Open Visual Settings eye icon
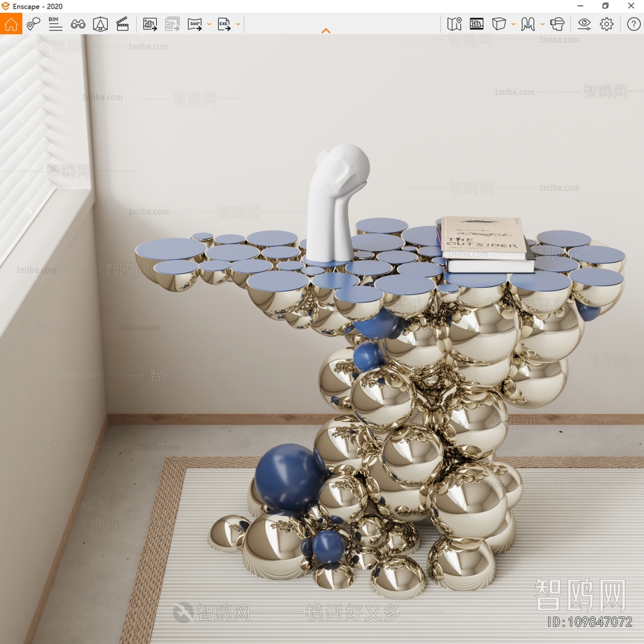This screenshot has height=644, width=644. [584, 24]
